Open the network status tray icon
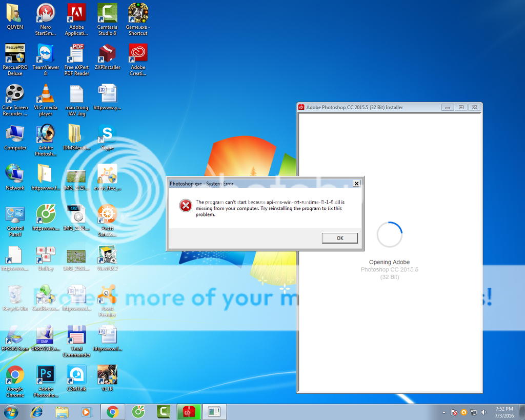This screenshot has width=525, height=420. [x=473, y=412]
